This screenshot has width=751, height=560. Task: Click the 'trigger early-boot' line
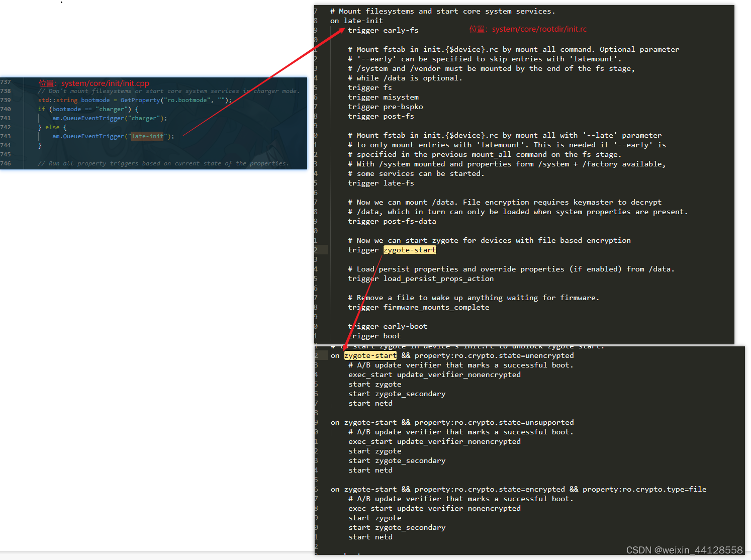click(388, 326)
